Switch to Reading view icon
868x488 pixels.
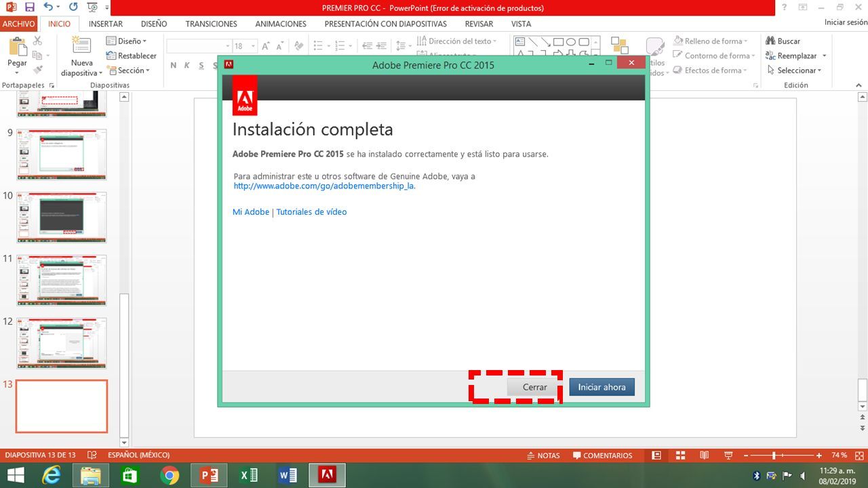pyautogui.click(x=705, y=455)
